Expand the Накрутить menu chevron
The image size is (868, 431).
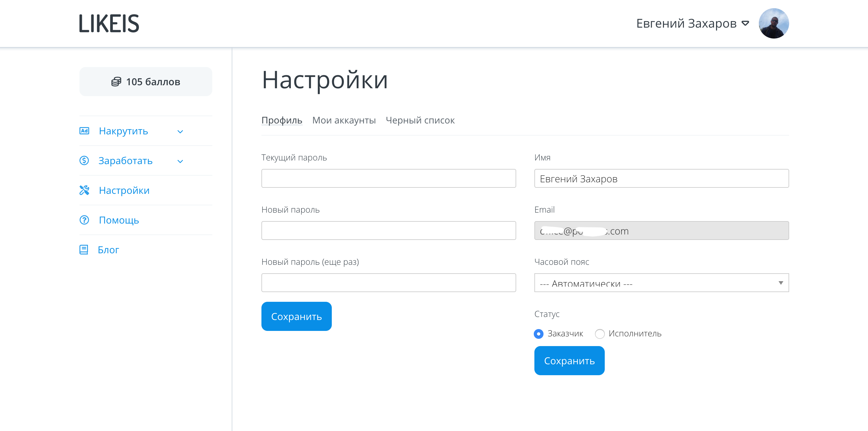point(180,131)
